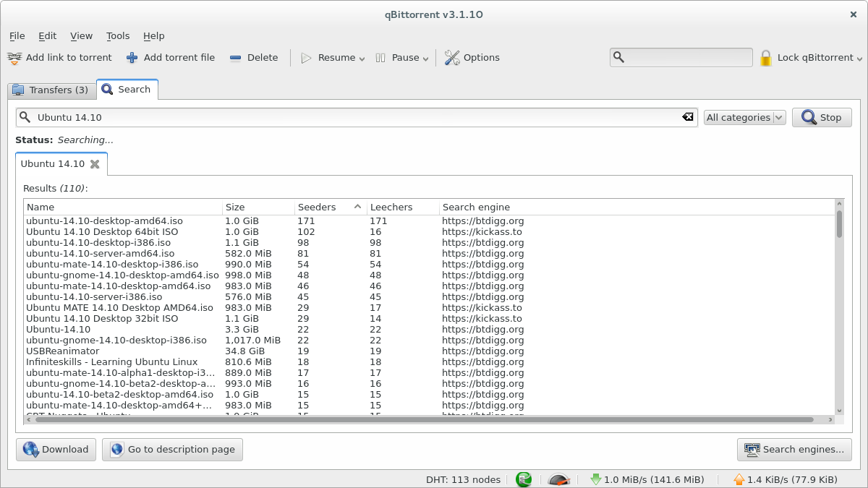Click the speedometer alternative speed limits icon
Image resolution: width=868 pixels, height=488 pixels.
click(x=559, y=479)
